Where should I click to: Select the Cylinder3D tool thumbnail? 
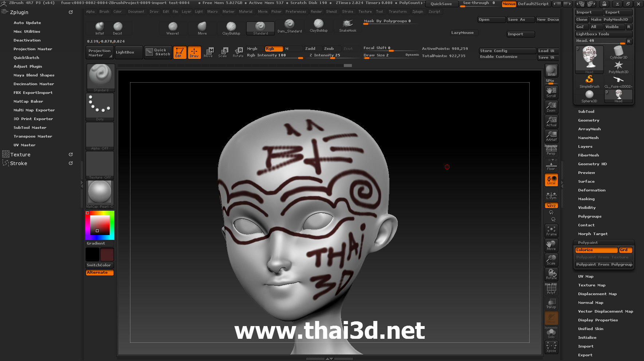pyautogui.click(x=618, y=52)
